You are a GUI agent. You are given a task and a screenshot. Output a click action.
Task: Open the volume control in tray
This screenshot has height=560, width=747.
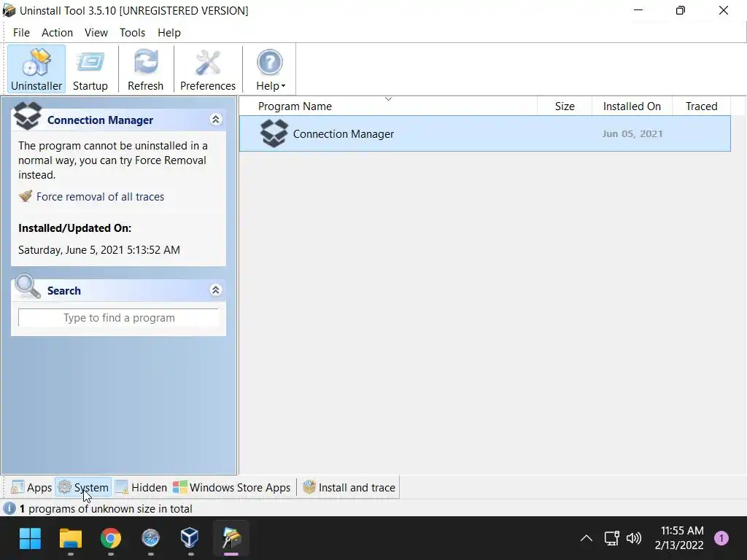634,539
